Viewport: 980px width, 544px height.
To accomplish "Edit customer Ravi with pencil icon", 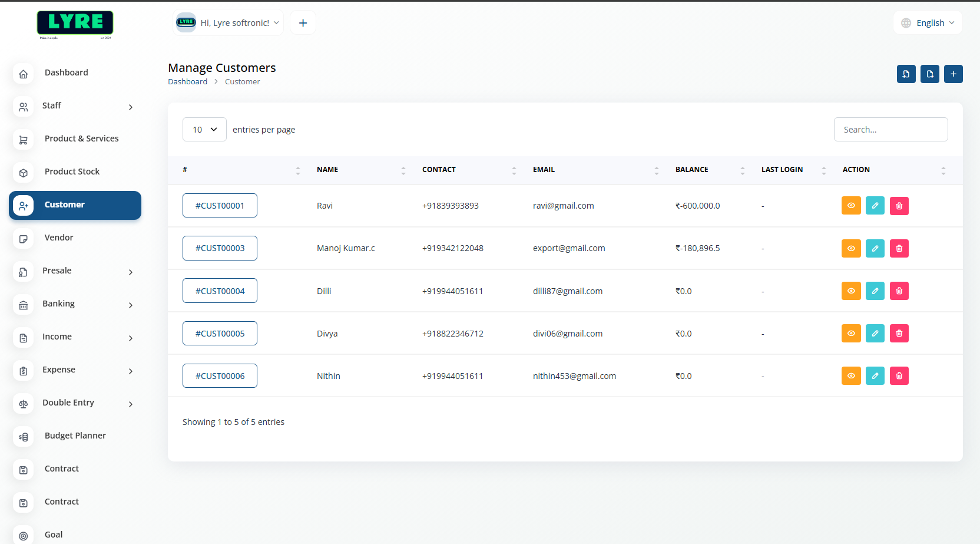I will 875,206.
